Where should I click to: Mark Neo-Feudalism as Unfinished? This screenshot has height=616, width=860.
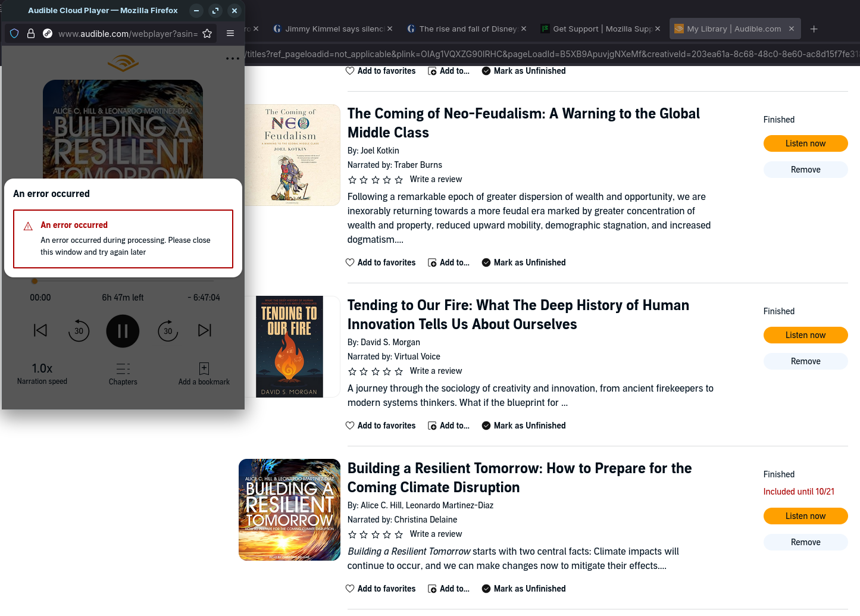(x=524, y=262)
